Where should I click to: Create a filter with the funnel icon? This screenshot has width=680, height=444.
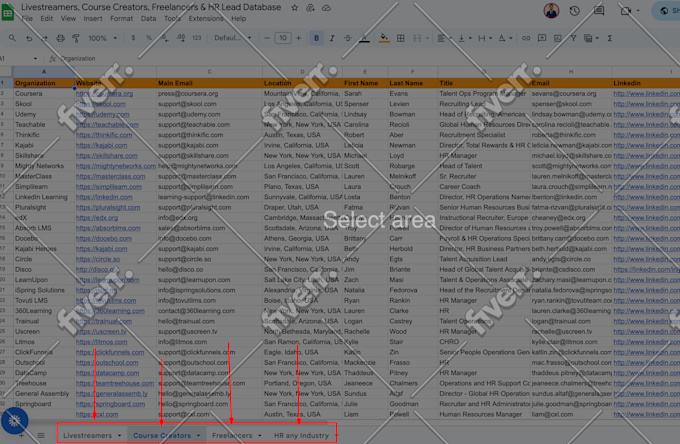click(x=573, y=38)
